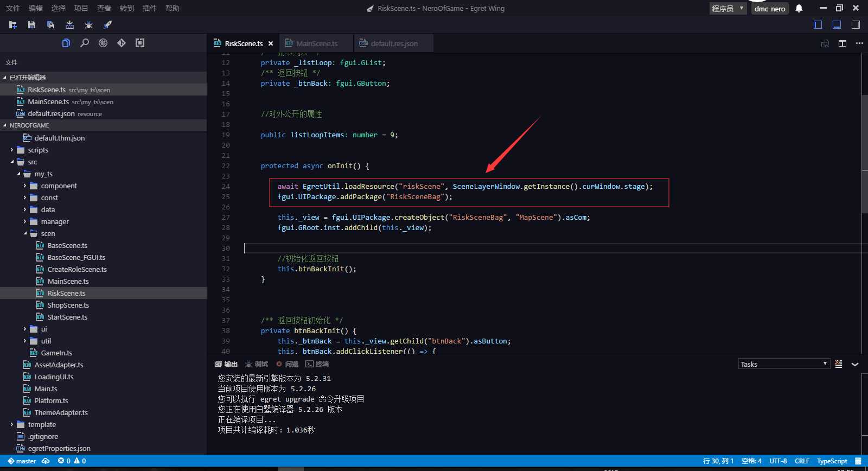Image resolution: width=868 pixels, height=471 pixels.
Task: Click the save file toolbar icon
Action: tap(31, 25)
